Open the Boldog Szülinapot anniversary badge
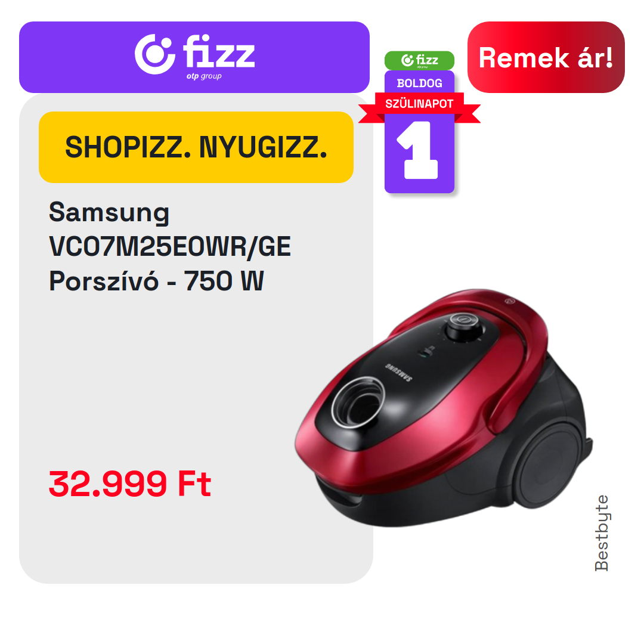The width and height of the screenshot is (644, 644). (419, 122)
